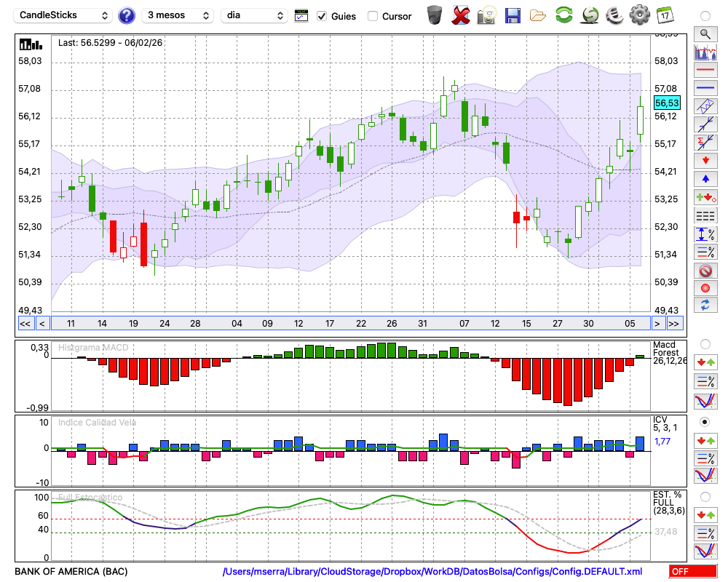This screenshot has width=728, height=582.
Task: Select the zigzag channel drawing tool
Action: point(705,106)
